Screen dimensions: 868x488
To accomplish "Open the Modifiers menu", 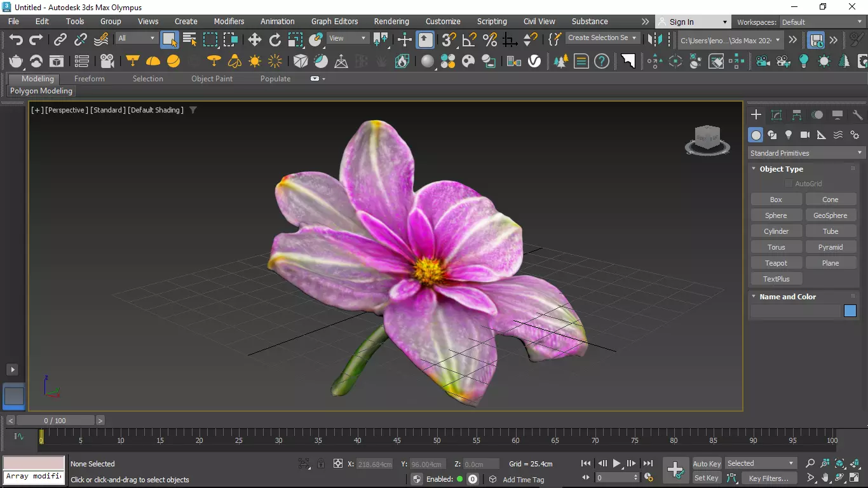I will pos(229,22).
